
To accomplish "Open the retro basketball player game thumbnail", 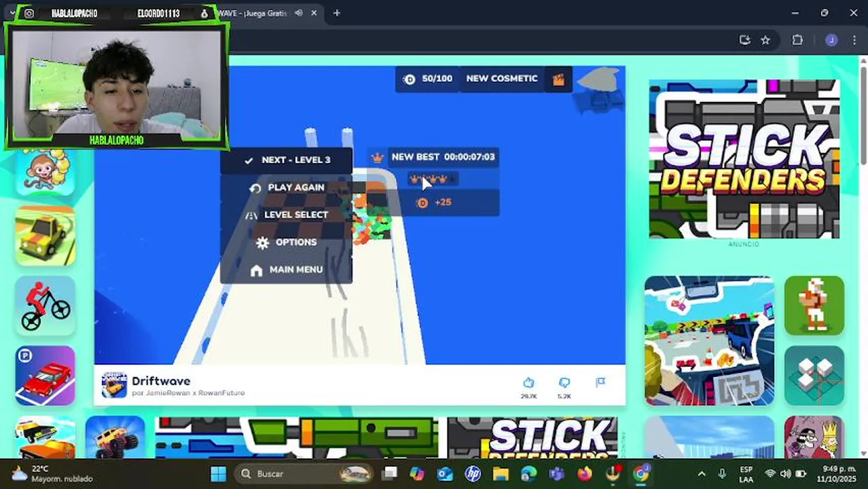I will [814, 306].
